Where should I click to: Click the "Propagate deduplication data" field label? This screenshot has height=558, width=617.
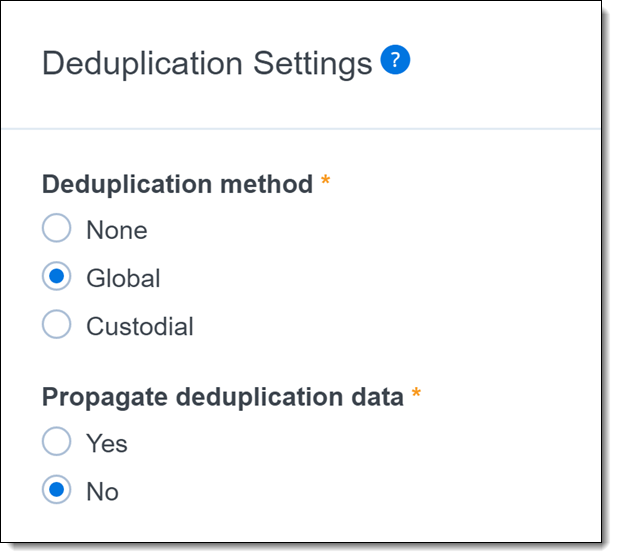tap(222, 396)
